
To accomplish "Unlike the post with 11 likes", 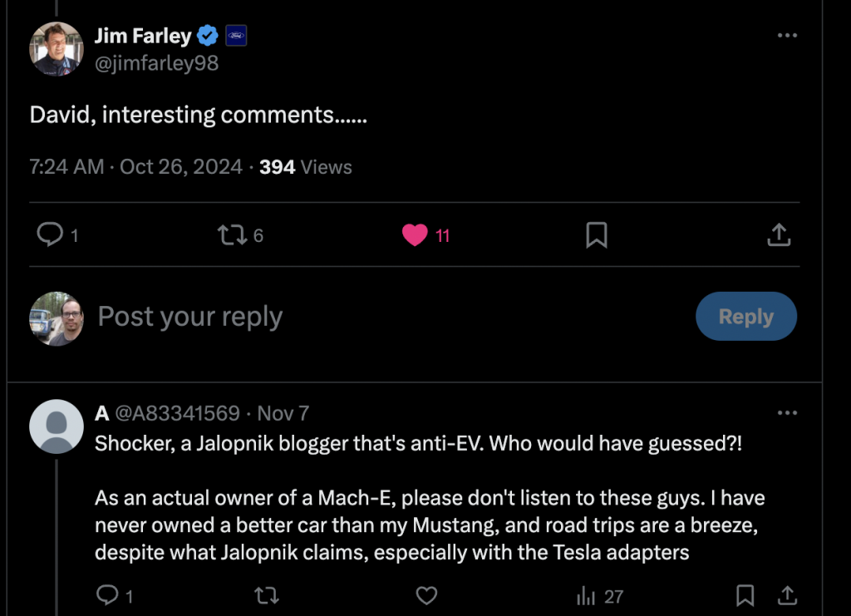I will [x=426, y=235].
